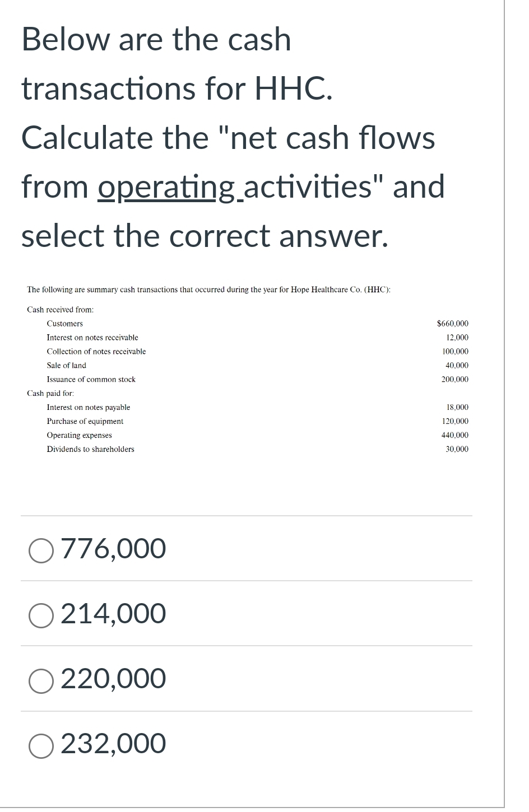The width and height of the screenshot is (529, 812).
Task: Click the Dividends to shareholders row
Action: (91, 449)
